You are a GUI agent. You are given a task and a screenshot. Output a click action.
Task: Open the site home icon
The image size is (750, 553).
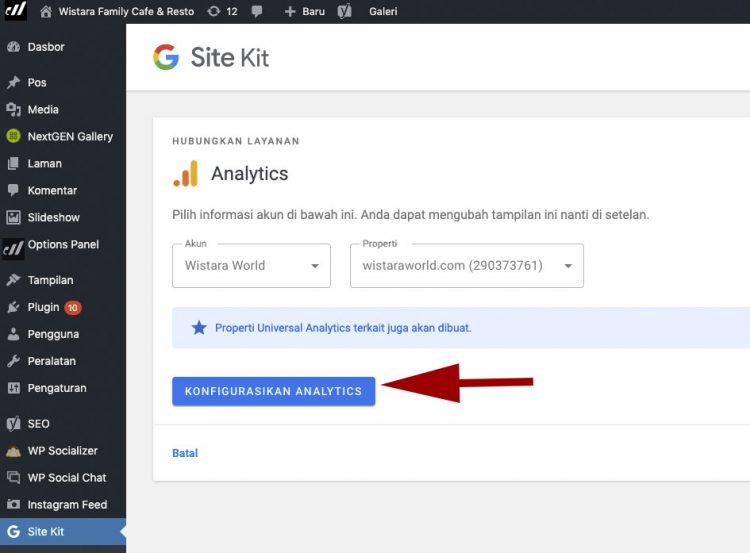pos(46,11)
